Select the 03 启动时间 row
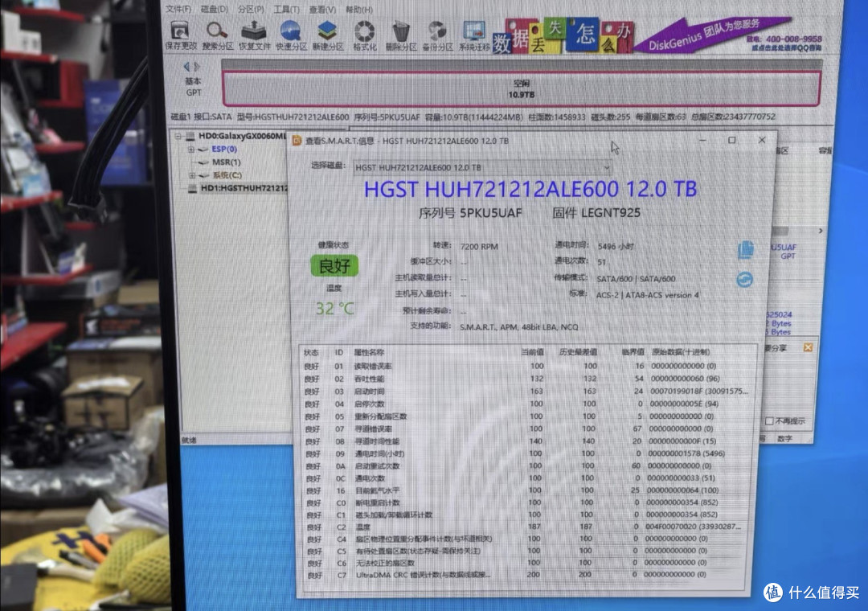868x611 pixels. click(x=526, y=391)
